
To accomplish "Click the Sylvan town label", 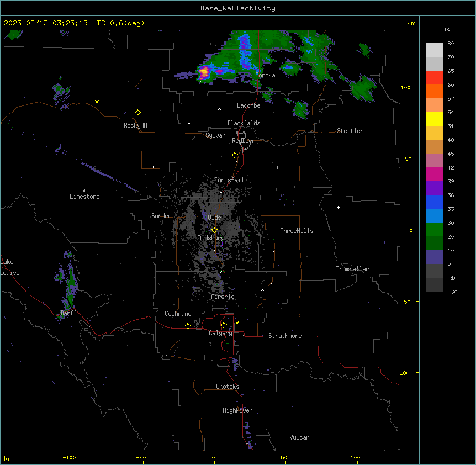I will (215, 135).
